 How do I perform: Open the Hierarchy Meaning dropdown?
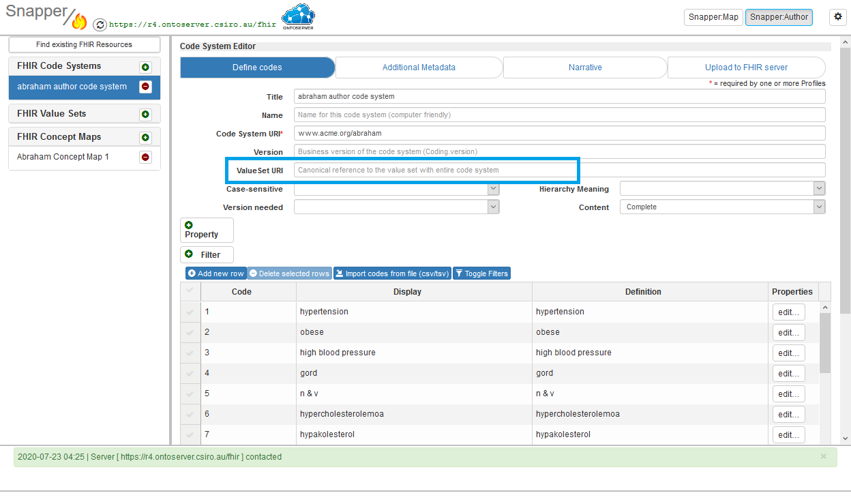722,189
